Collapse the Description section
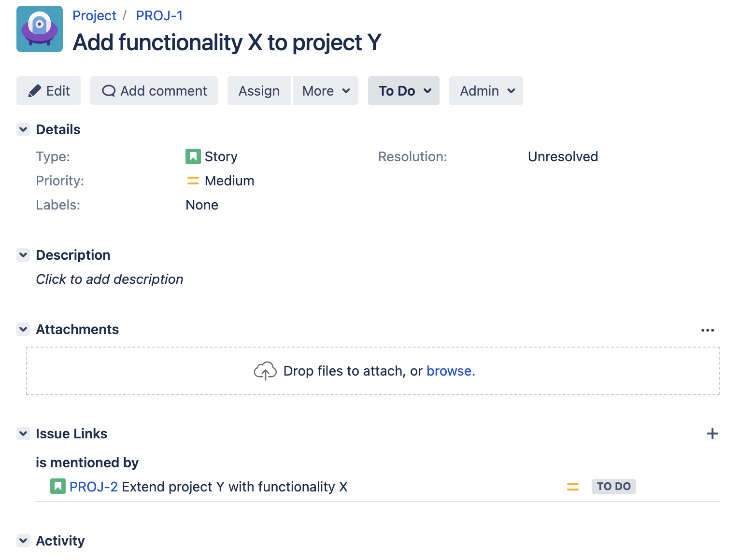Image resolution: width=739 pixels, height=560 pixels. [23, 255]
